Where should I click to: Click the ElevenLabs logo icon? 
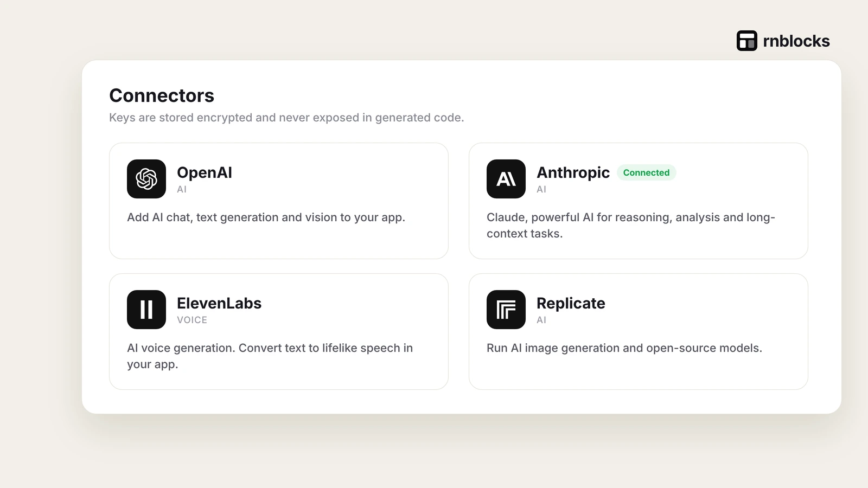(x=146, y=310)
